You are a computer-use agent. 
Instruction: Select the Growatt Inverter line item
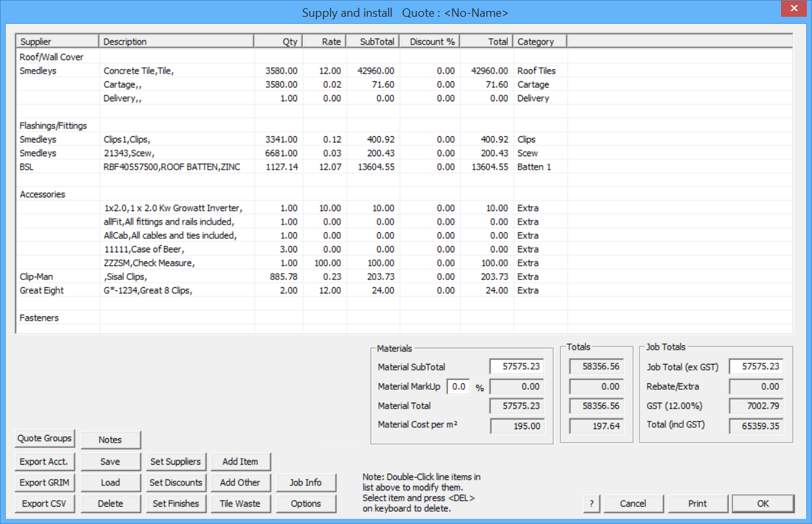(404, 208)
